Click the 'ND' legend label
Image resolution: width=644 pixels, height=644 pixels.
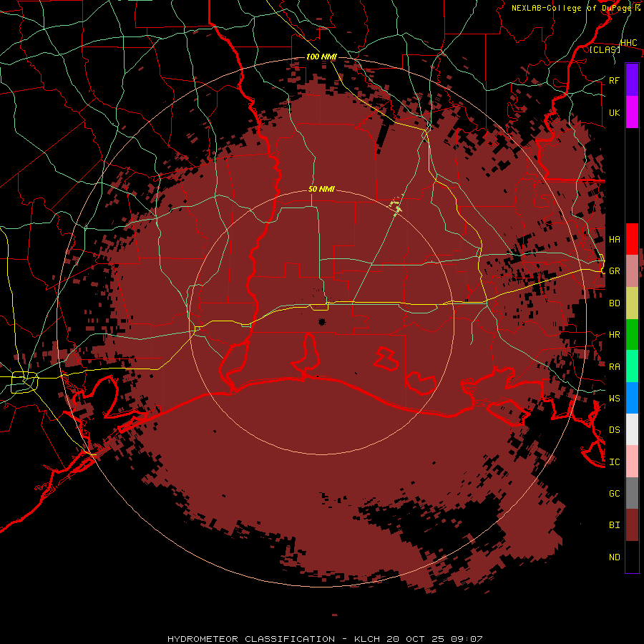pos(615,557)
